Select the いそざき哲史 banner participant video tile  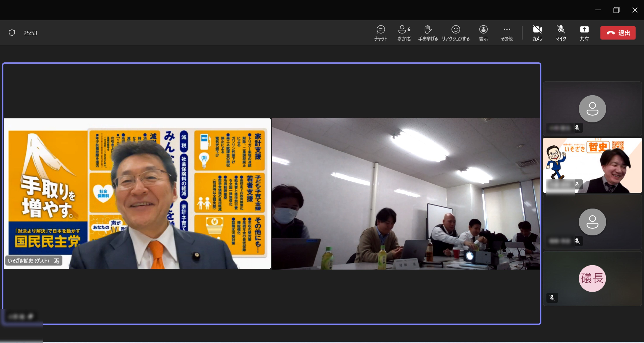tap(592, 165)
